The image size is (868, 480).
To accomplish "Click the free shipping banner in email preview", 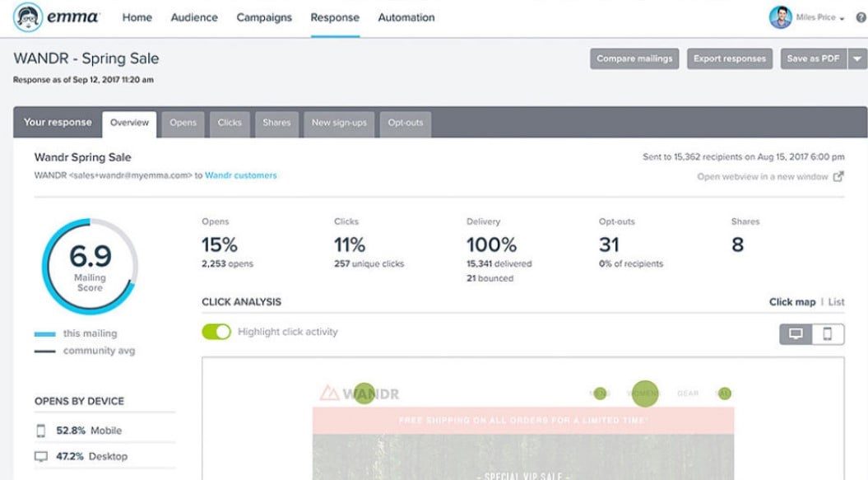I will 523,420.
